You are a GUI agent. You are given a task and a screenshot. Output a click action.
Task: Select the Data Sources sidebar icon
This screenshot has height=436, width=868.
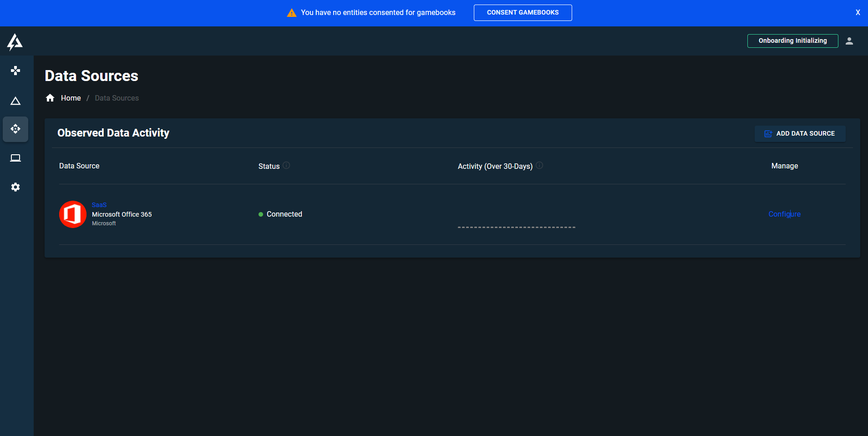[15, 129]
